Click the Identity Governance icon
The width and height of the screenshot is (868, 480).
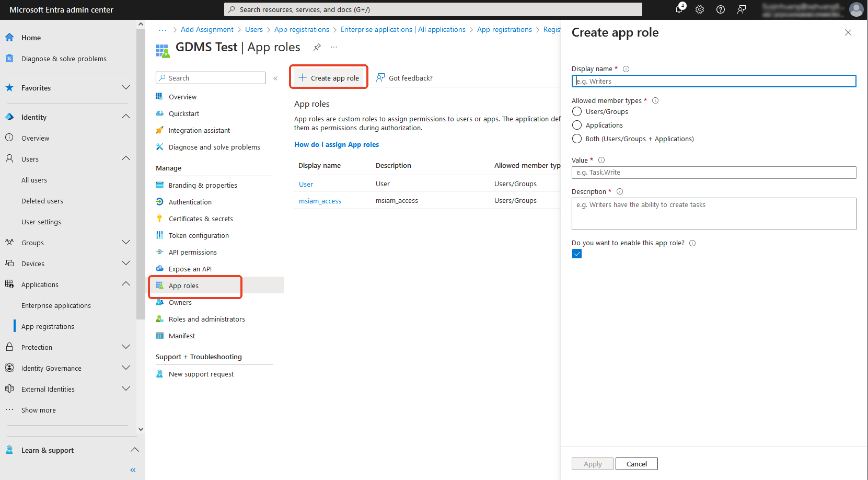pos(9,368)
